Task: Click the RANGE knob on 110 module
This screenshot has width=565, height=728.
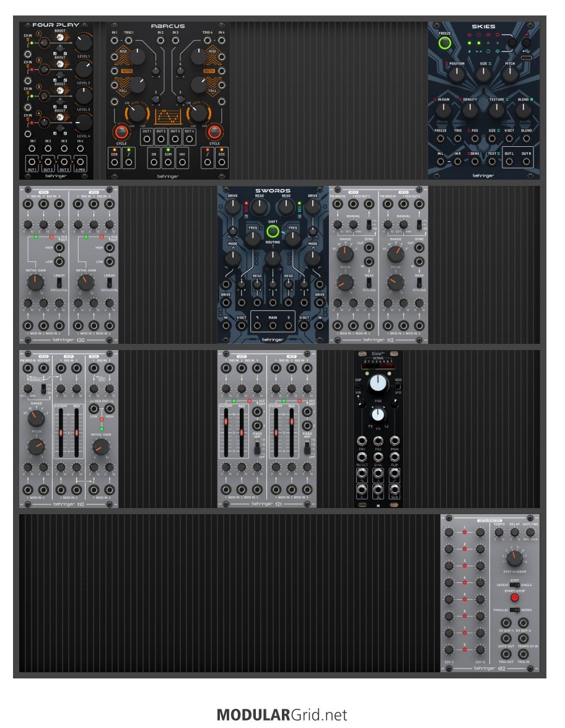Action: pyautogui.click(x=36, y=418)
